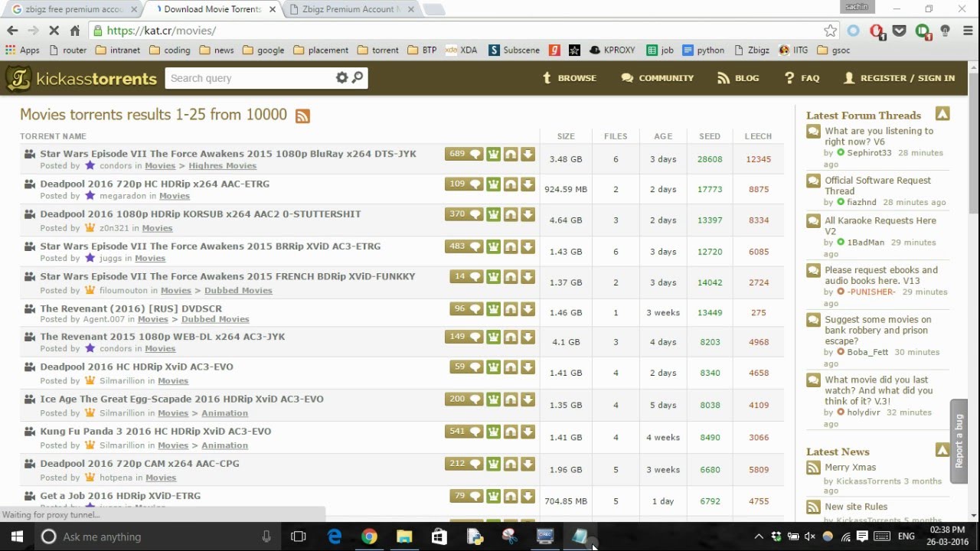This screenshot has width=980, height=551.
Task: View 370 comments on Deadpool 1080p KORSUB
Action: click(x=464, y=214)
